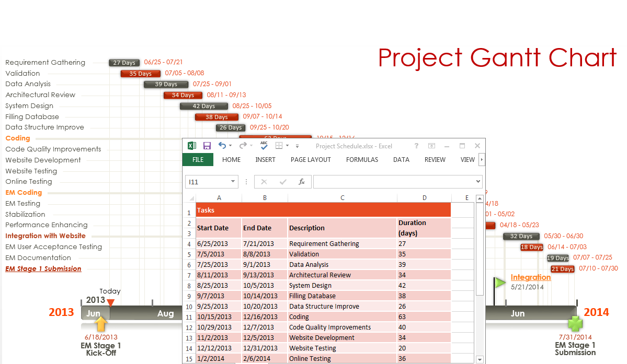Click the Integration milestone link
The height and width of the screenshot is (364, 627).
530,277
